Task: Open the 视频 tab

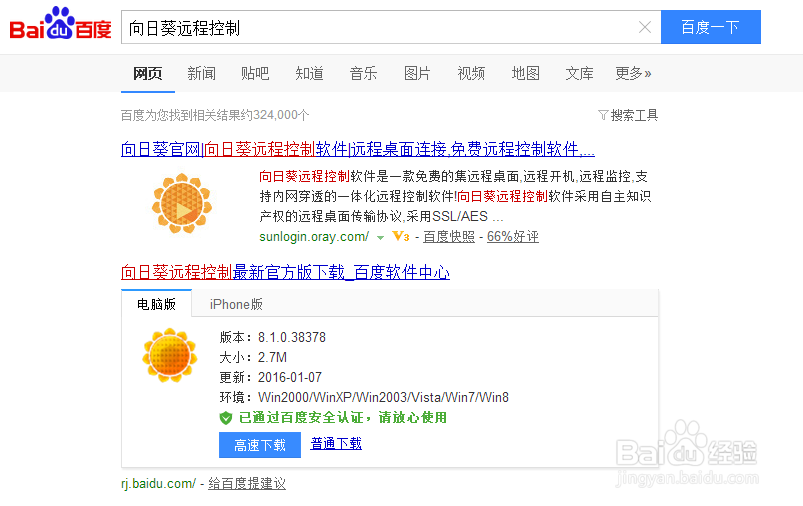Action: tap(471, 74)
